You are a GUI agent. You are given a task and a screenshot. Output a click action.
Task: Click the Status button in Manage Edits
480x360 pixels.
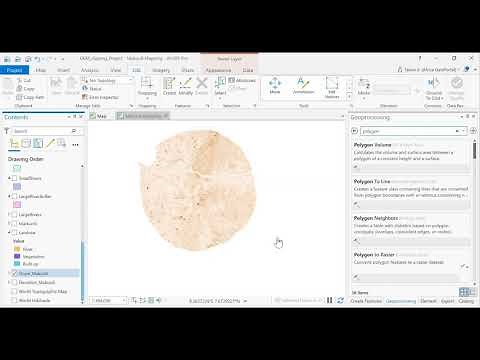pos(92,89)
